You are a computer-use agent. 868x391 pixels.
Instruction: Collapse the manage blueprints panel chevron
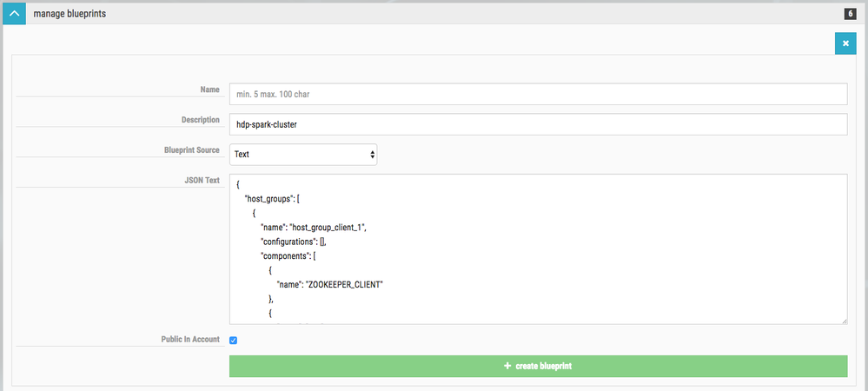click(14, 14)
